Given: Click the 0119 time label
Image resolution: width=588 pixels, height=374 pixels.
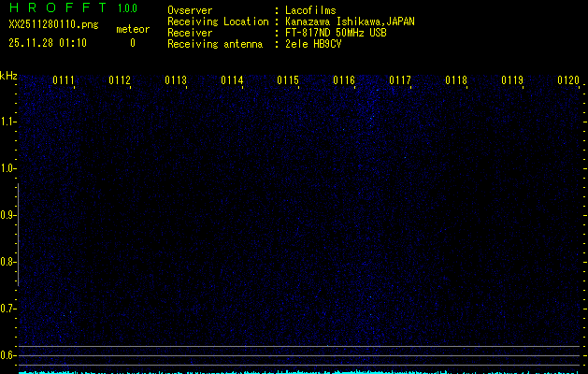Looking at the screenshot, I should tap(512, 80).
